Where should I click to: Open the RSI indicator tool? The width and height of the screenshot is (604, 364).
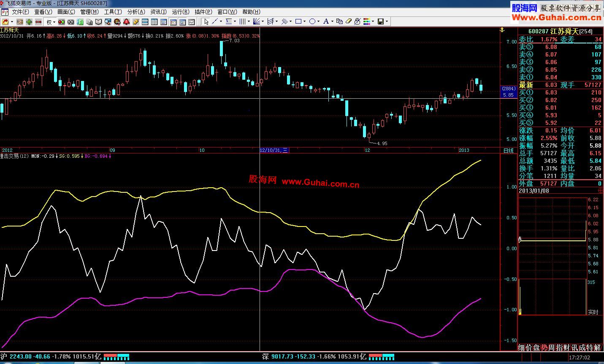[20, 22]
